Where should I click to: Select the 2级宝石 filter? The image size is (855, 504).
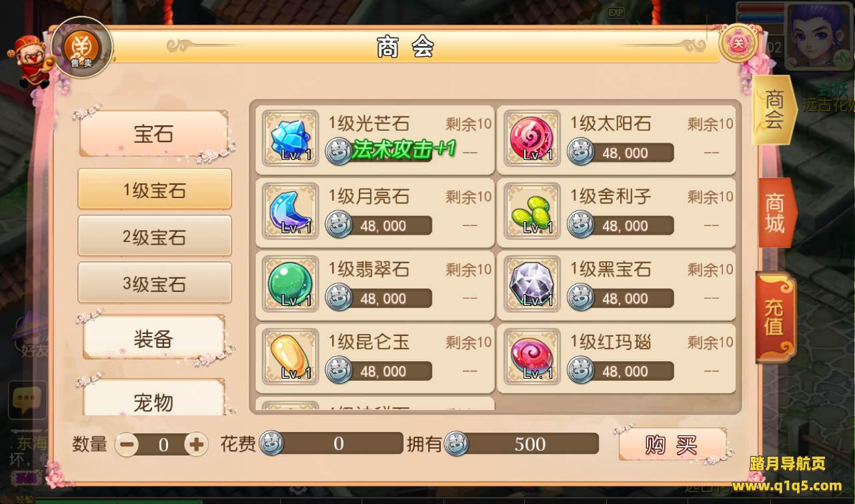pos(155,236)
